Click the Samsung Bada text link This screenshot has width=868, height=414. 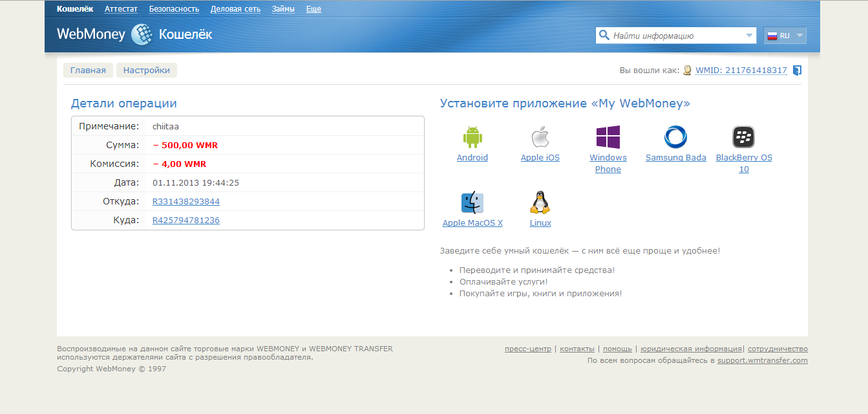[x=676, y=158]
